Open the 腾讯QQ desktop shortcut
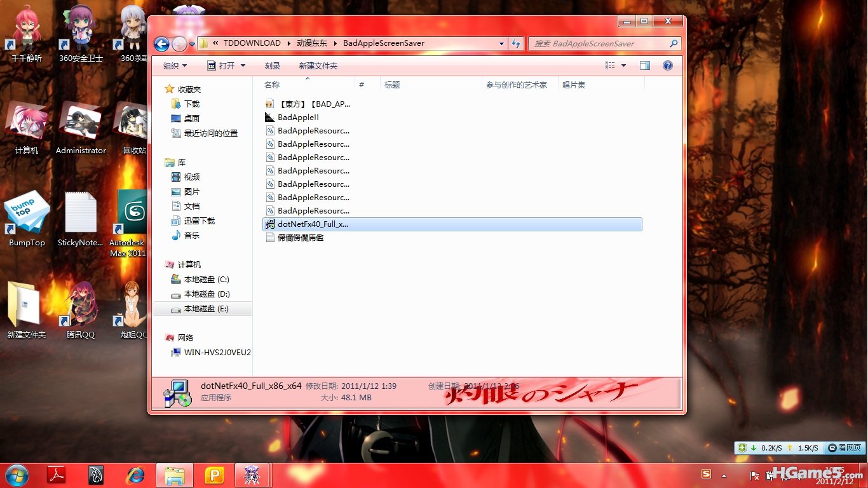The image size is (868, 488). [x=81, y=308]
